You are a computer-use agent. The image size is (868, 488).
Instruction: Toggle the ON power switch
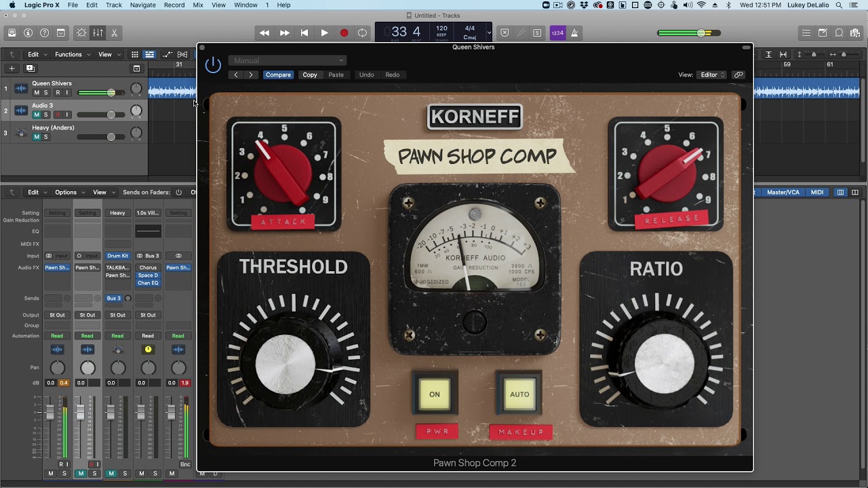[435, 394]
